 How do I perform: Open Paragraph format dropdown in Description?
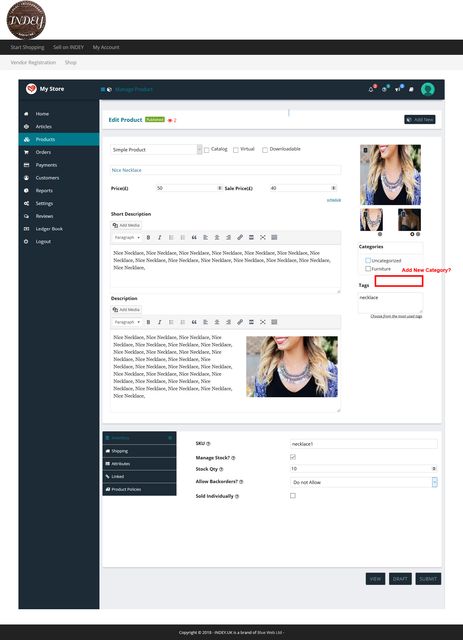click(127, 322)
